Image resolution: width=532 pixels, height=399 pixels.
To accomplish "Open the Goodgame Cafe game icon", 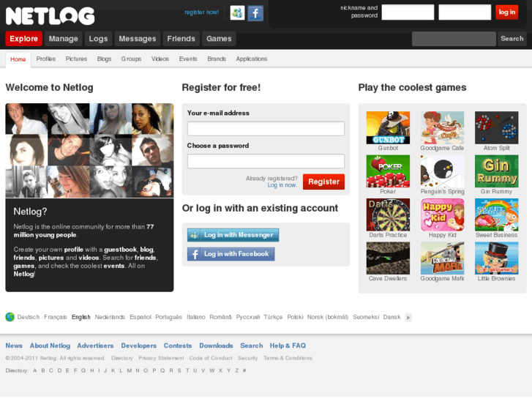I will click(442, 127).
